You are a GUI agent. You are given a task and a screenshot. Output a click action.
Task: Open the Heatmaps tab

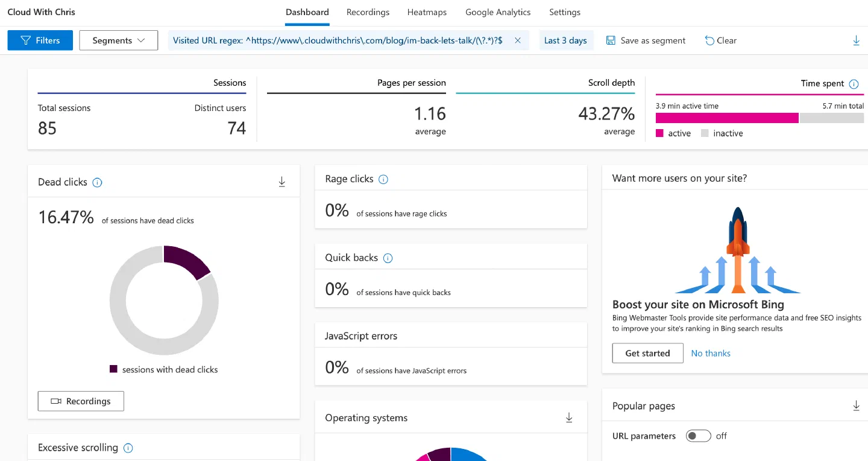coord(427,12)
